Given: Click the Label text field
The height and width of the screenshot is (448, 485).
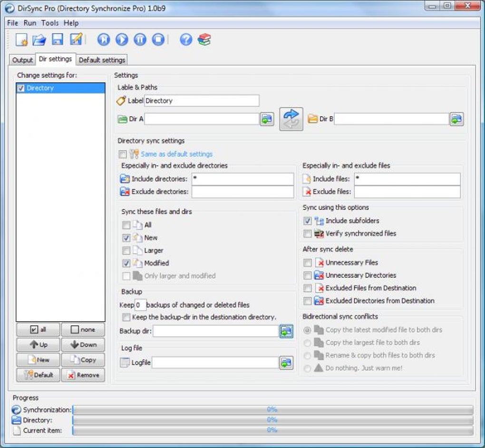Looking at the screenshot, I should coord(202,101).
